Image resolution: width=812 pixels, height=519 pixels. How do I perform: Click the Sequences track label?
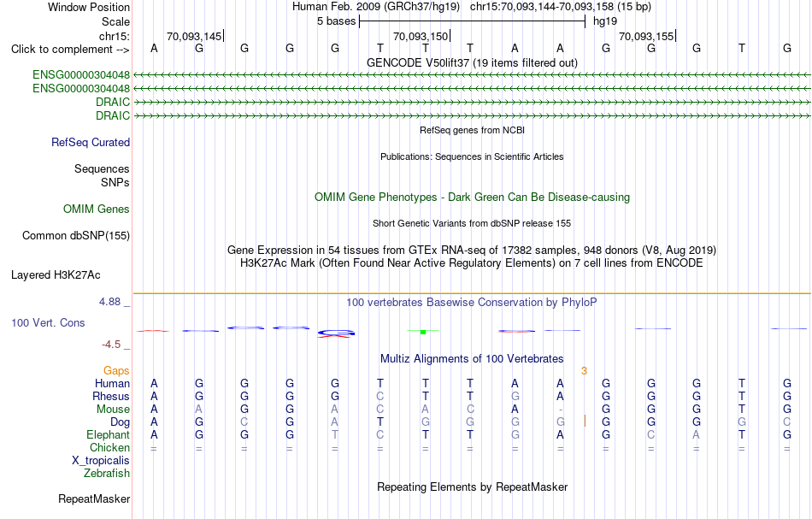click(102, 168)
